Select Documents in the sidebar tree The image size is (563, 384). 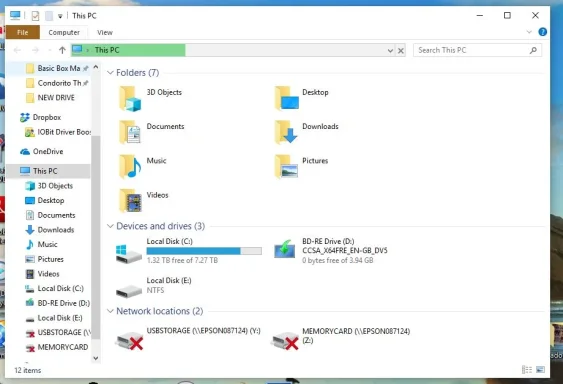coord(50,215)
